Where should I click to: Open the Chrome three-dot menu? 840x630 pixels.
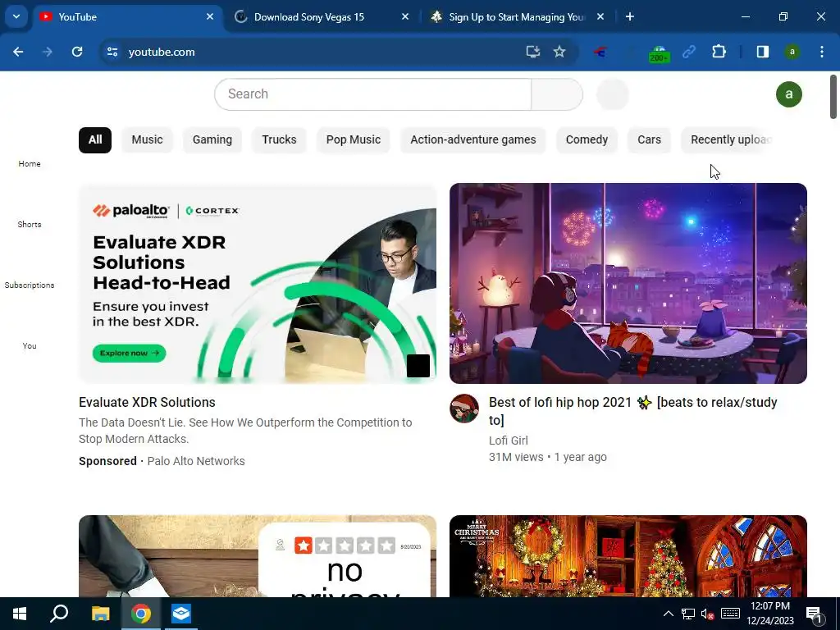(822, 52)
